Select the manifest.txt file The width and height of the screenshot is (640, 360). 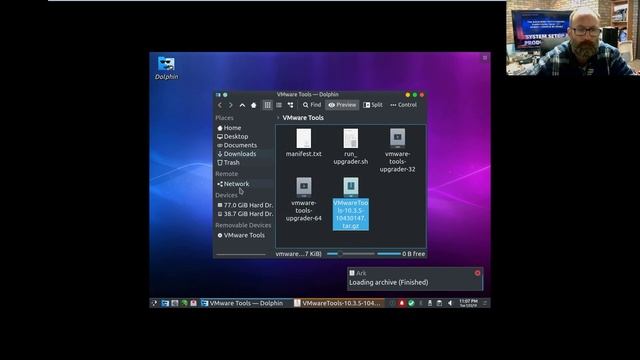click(304, 143)
